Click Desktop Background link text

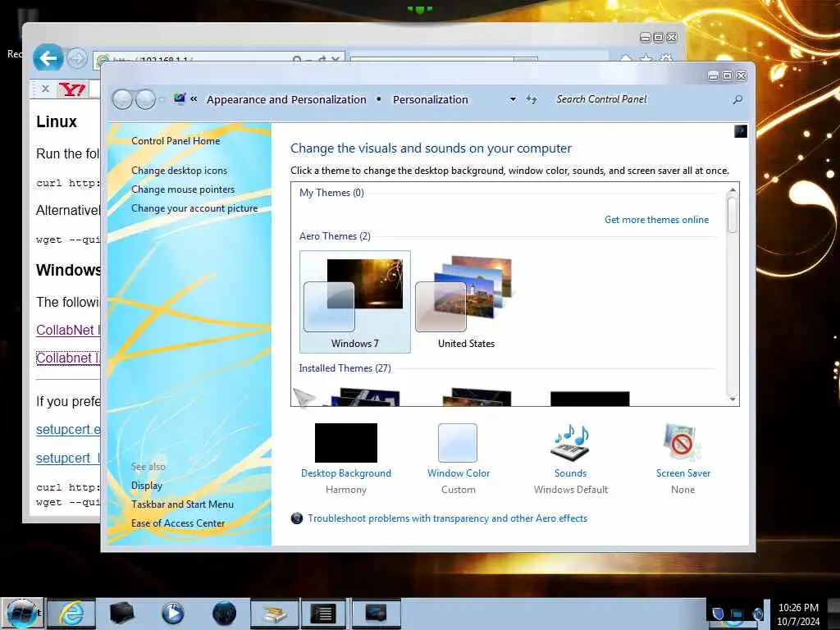pyautogui.click(x=346, y=473)
